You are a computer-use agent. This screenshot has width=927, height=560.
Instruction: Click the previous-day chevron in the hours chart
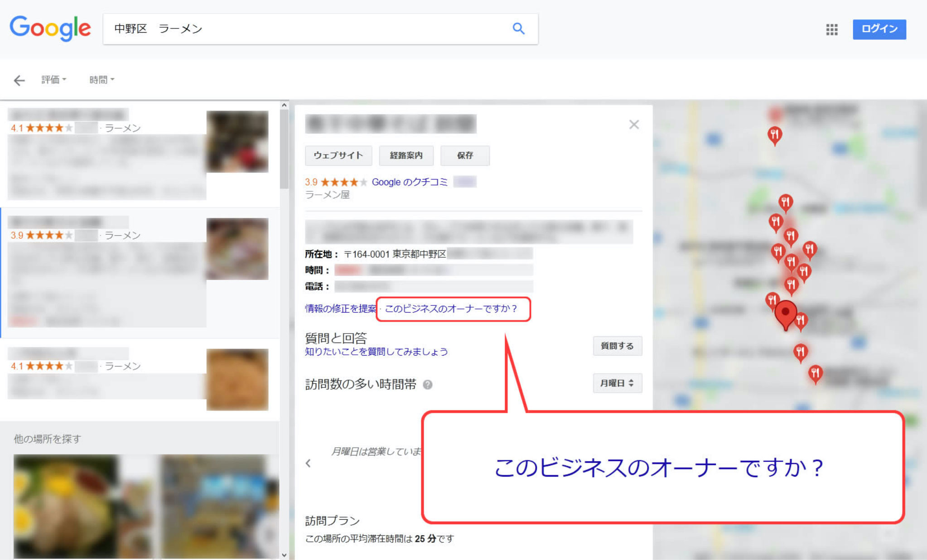308,463
